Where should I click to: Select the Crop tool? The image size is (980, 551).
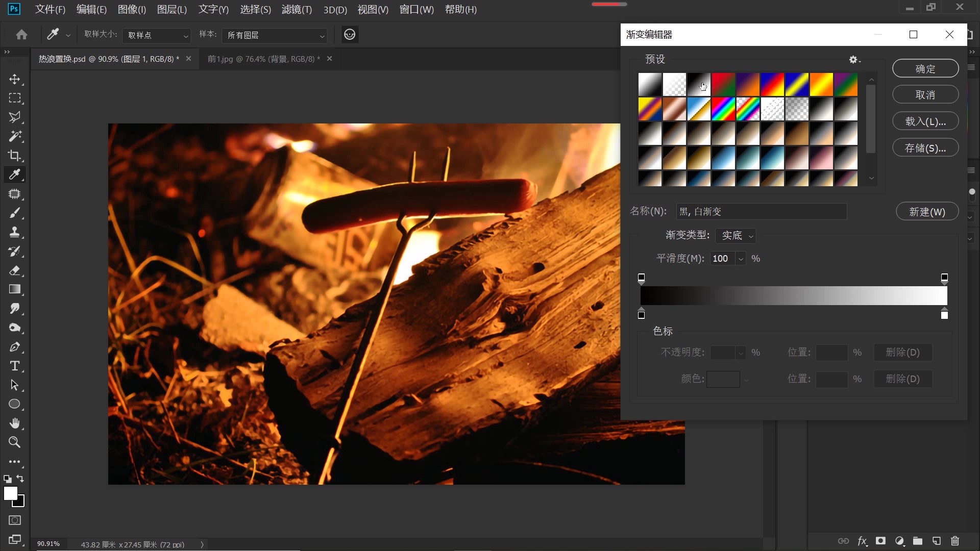[14, 156]
